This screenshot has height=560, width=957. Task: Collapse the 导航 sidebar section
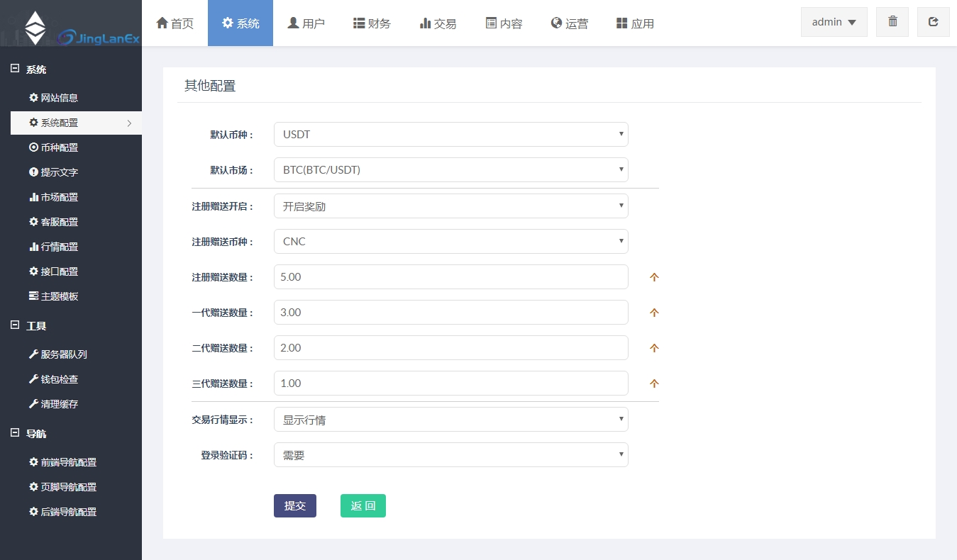15,433
